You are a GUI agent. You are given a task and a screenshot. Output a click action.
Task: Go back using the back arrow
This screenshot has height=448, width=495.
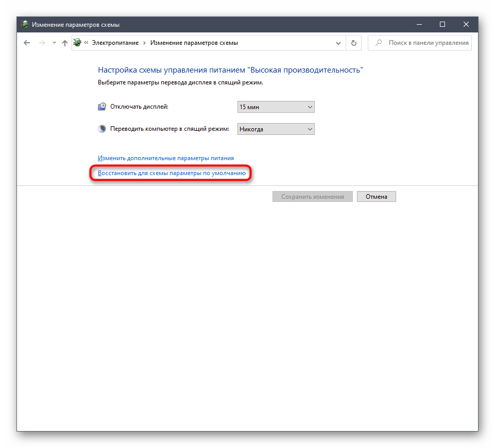click(27, 43)
